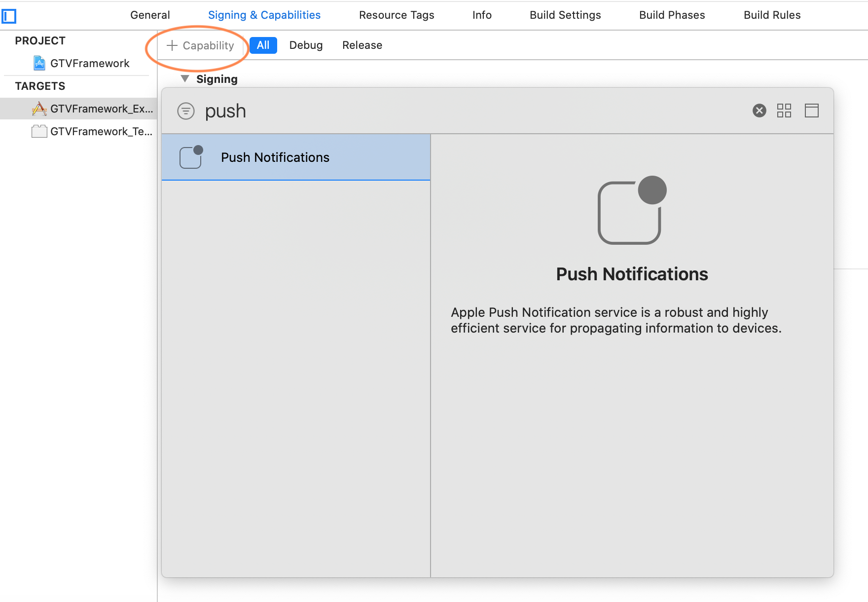Add a new Capability

coord(200,45)
